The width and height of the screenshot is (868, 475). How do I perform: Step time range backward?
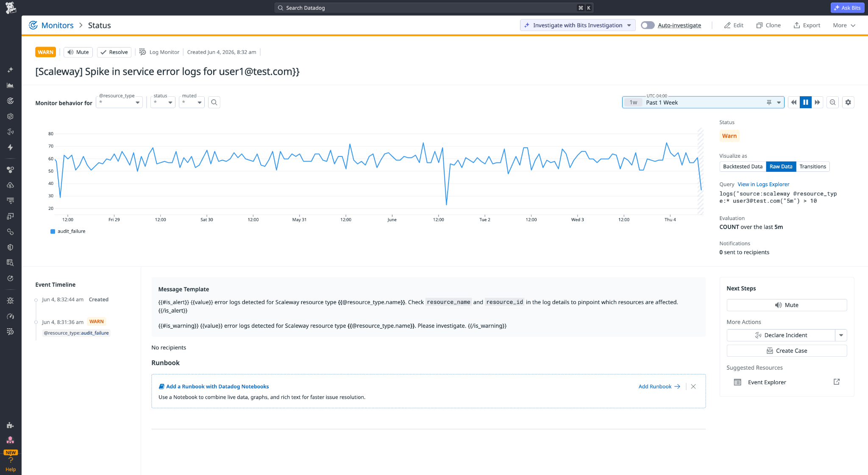tap(794, 102)
